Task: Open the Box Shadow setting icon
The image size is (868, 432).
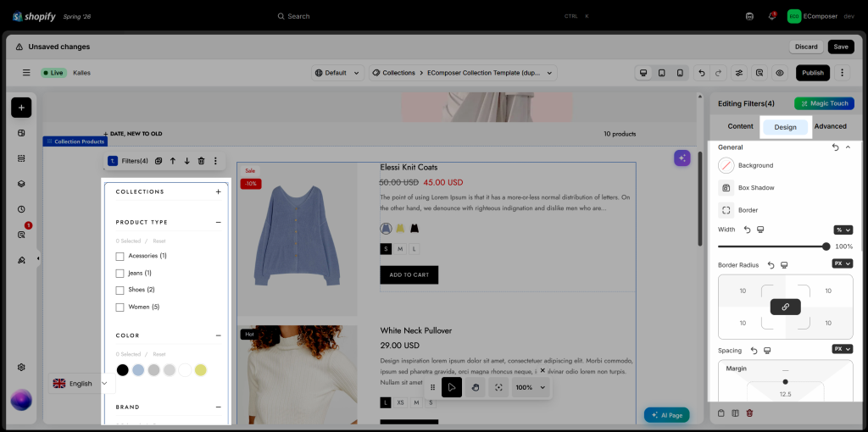Action: (726, 187)
